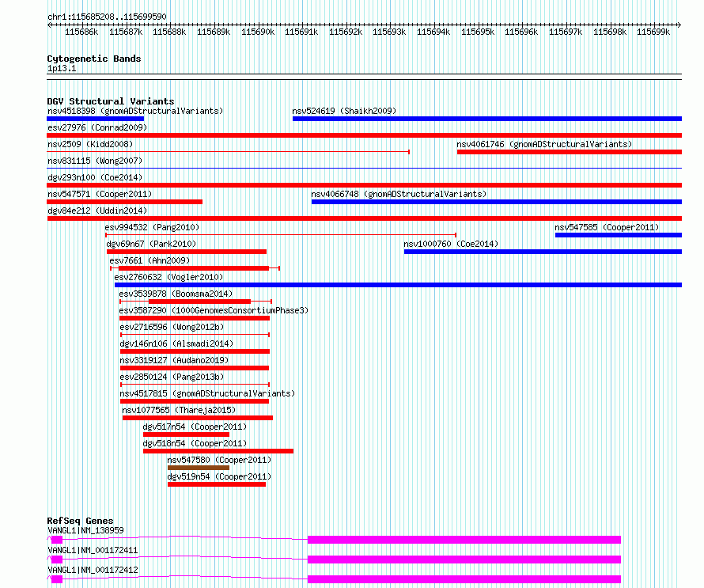Click the 115695k ruler tick label
This screenshot has height=588, width=704.
coord(477,32)
